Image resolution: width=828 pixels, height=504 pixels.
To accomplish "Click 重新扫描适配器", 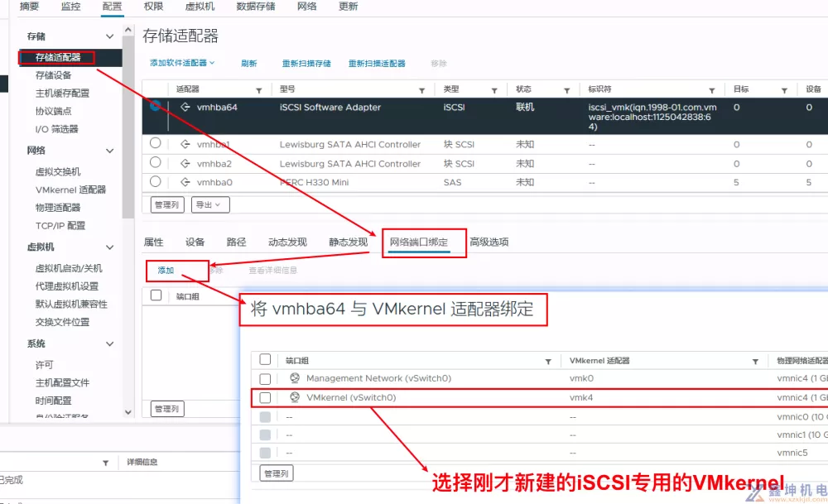I will (x=377, y=64).
